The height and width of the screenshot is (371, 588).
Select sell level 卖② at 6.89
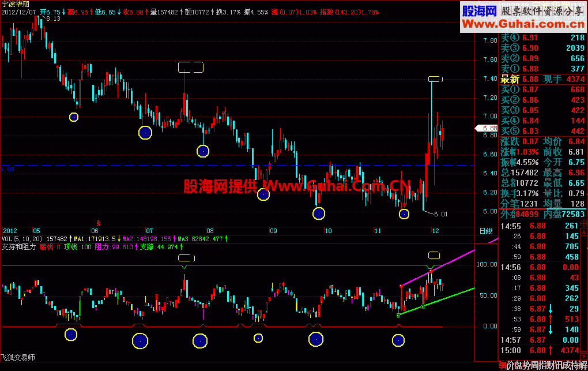pos(542,59)
